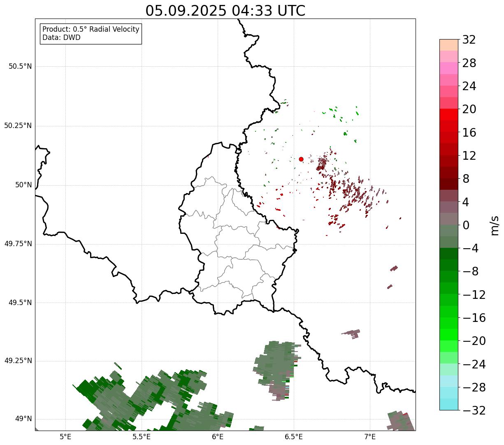Viewport: 504px width, 445px height.
Task: Click the title '05.09.2025 04:33 UTC'
Action: [x=225, y=11]
